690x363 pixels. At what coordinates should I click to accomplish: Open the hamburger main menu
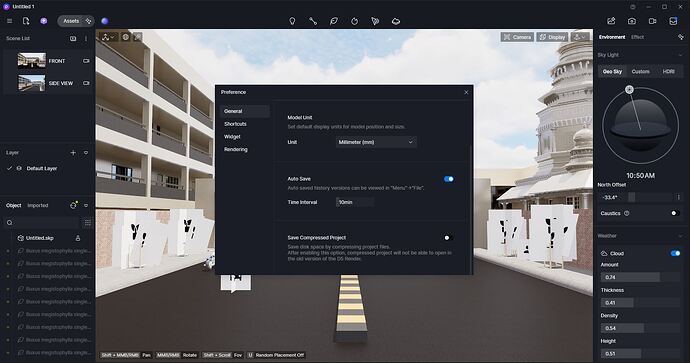click(9, 21)
